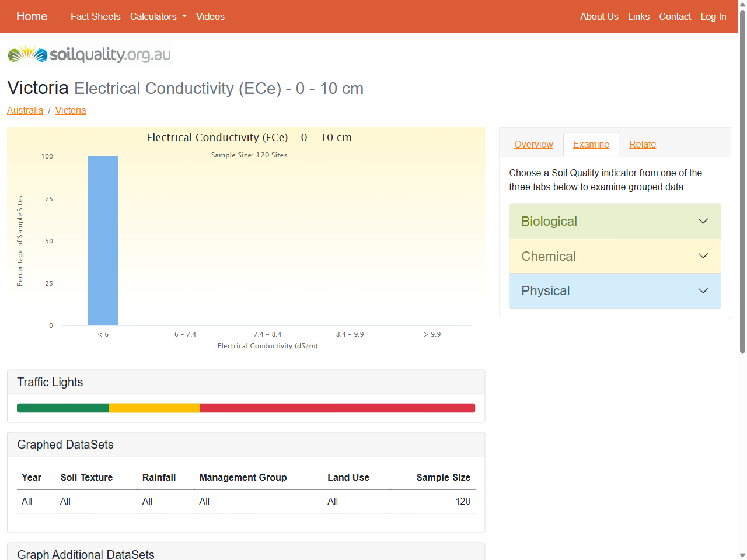Open the Videos section
This screenshot has width=747, height=560.
(210, 16)
